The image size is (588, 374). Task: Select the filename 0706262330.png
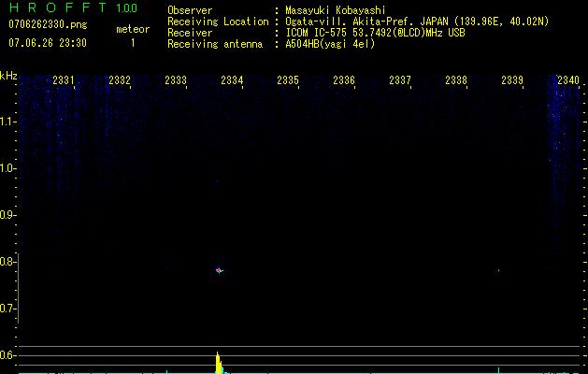coord(48,24)
